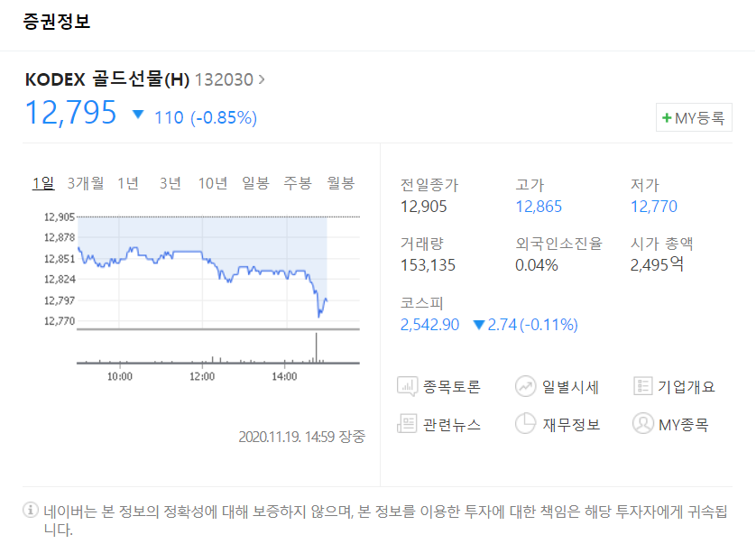Click the 저가 value 12,770
The height and width of the screenshot is (544, 756).
click(x=654, y=207)
